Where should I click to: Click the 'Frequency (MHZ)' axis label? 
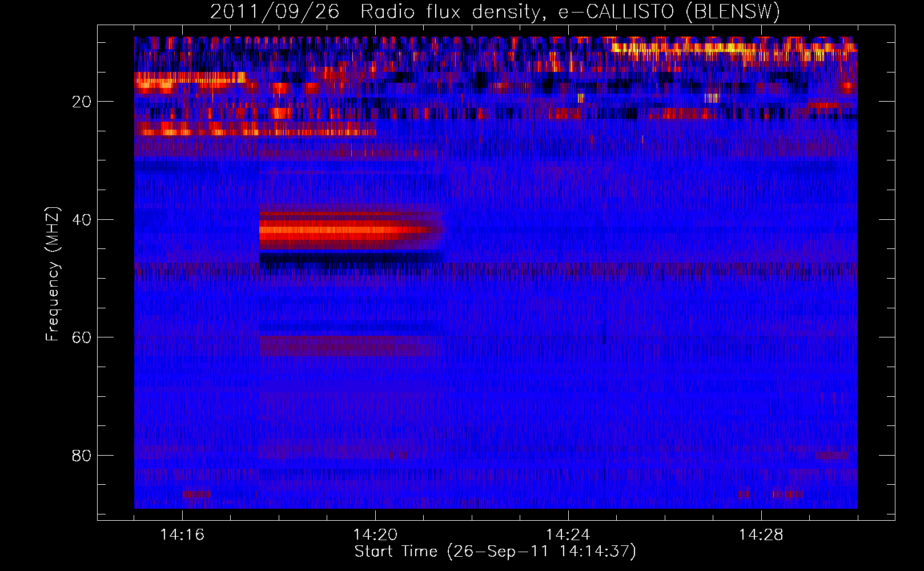point(53,274)
